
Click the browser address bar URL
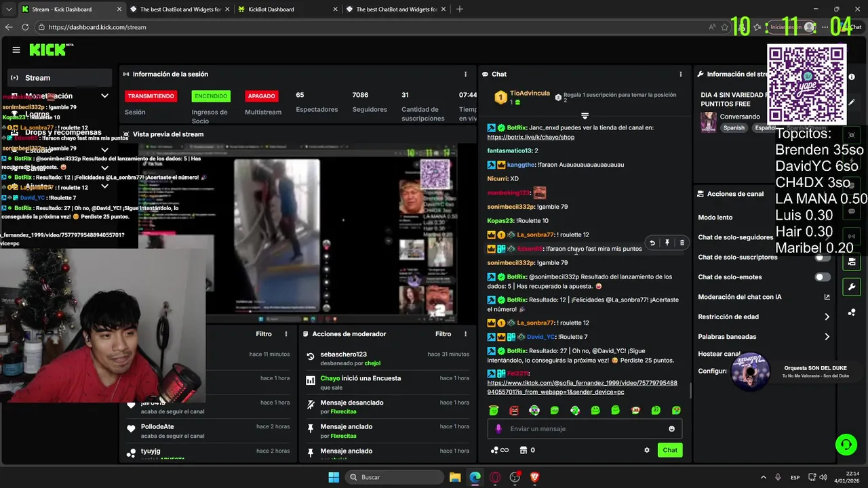pos(97,27)
